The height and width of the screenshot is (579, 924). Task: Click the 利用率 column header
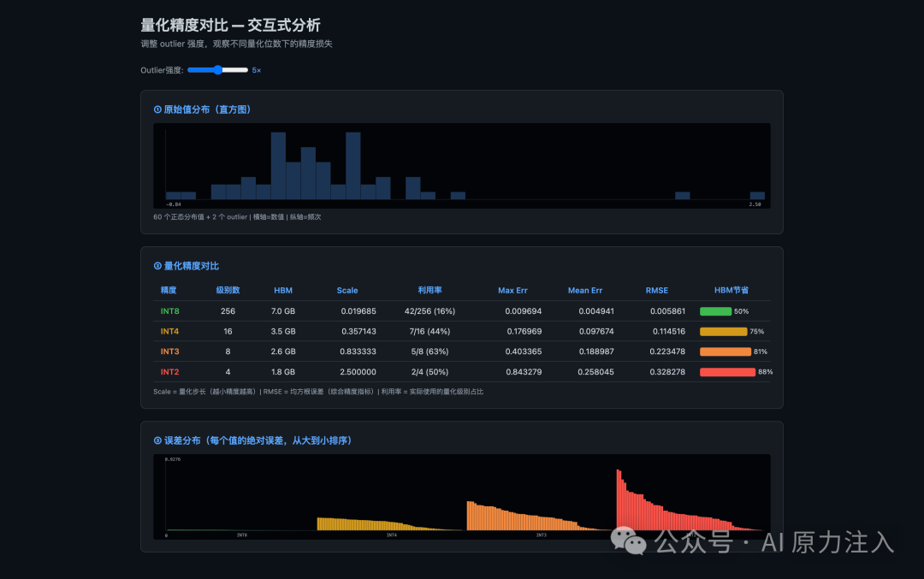coord(429,291)
